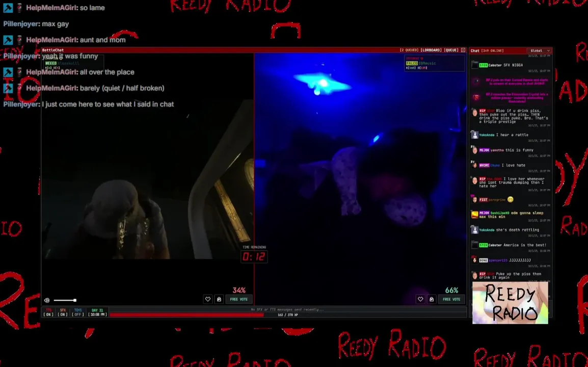
Task: Click the FIST badge next to peregrine
Action: tap(484, 200)
